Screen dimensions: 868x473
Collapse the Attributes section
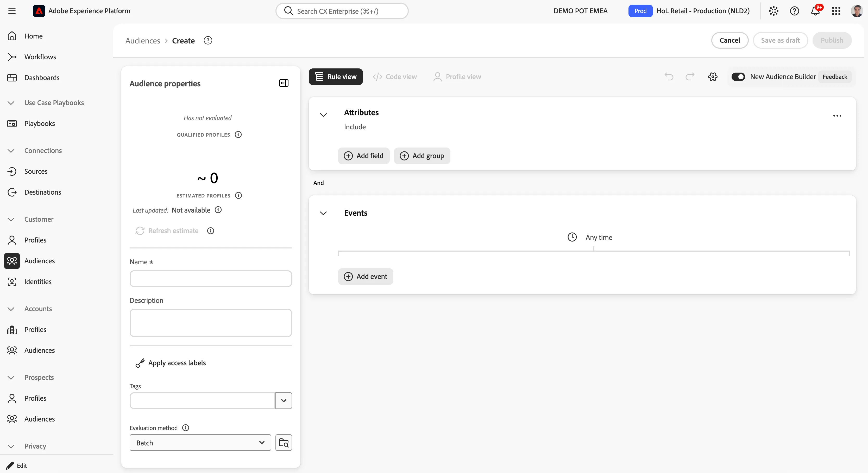coord(323,115)
